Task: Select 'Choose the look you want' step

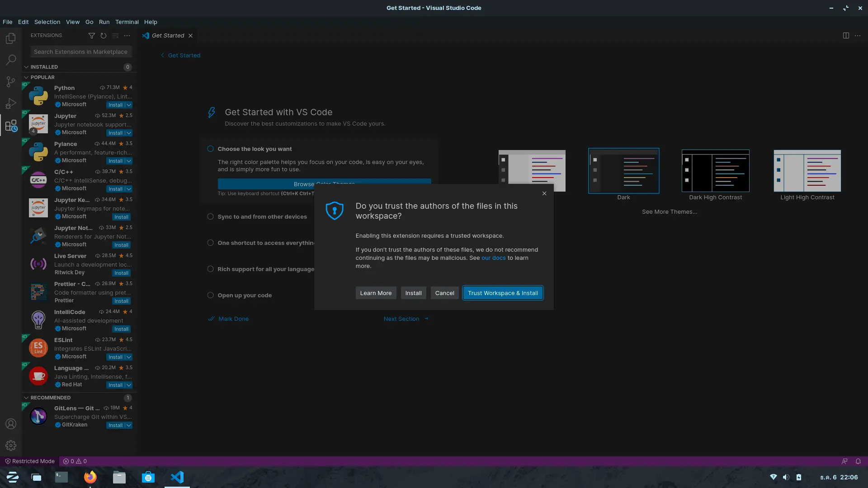Action: [x=255, y=149]
